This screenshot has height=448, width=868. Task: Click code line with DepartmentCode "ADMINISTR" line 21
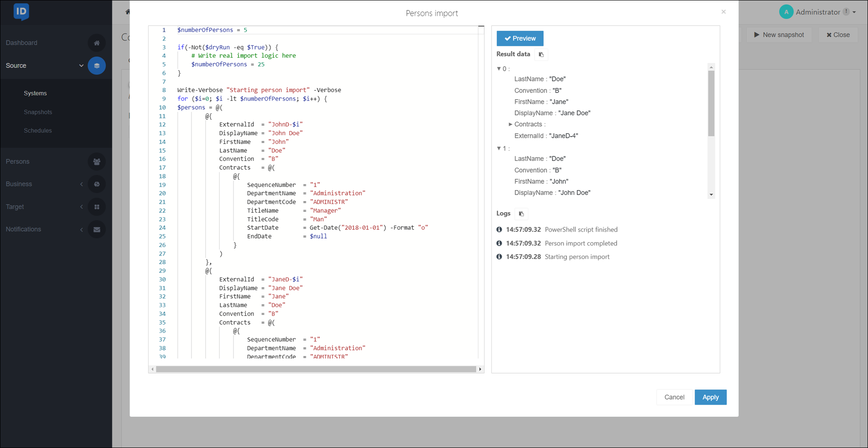298,202
